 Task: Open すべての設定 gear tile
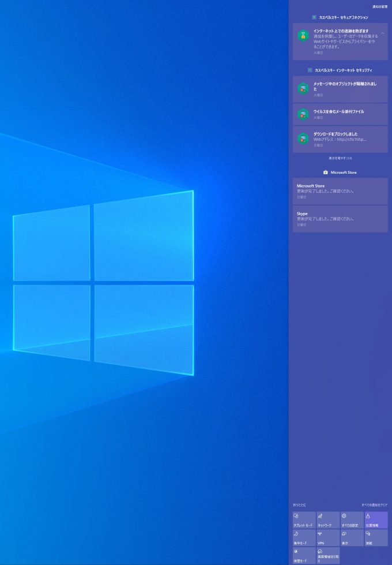(x=352, y=520)
